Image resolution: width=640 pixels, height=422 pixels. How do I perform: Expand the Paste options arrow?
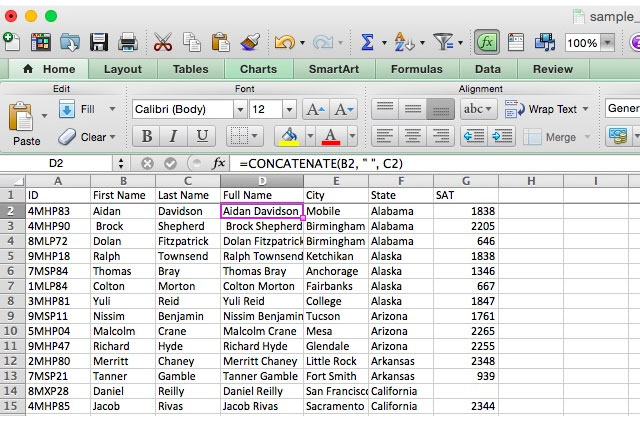pyautogui.click(x=44, y=116)
